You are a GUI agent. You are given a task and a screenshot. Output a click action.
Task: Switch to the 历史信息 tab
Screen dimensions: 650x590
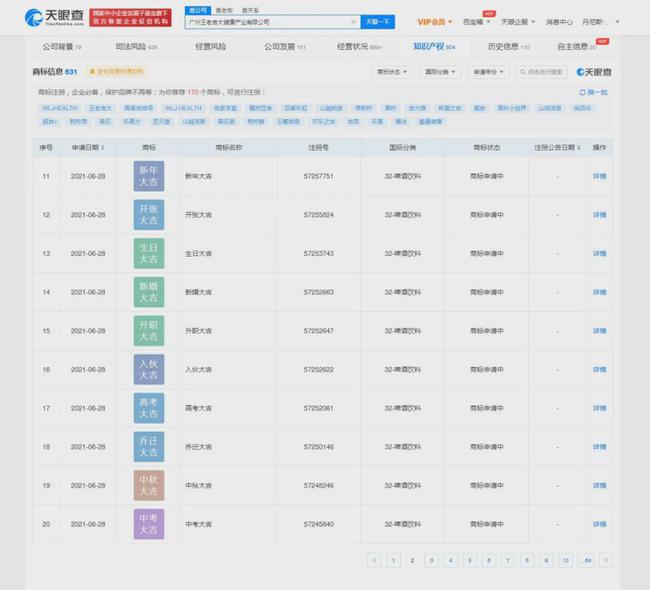click(508, 47)
